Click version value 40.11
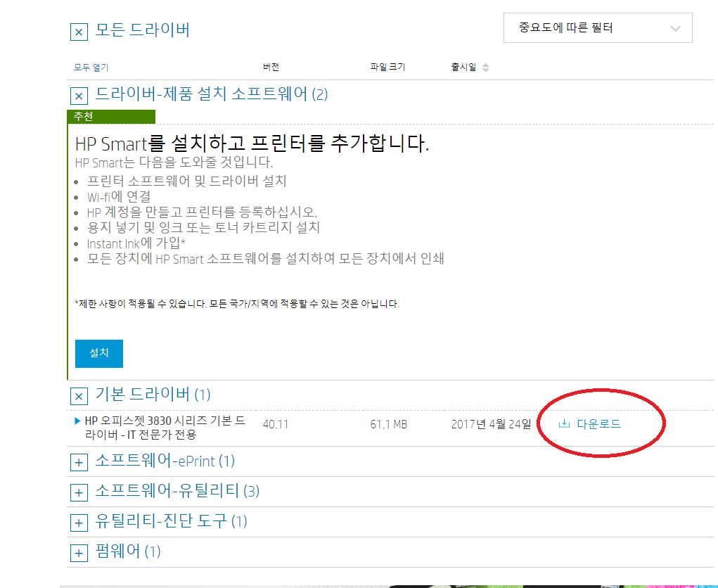 (x=276, y=425)
